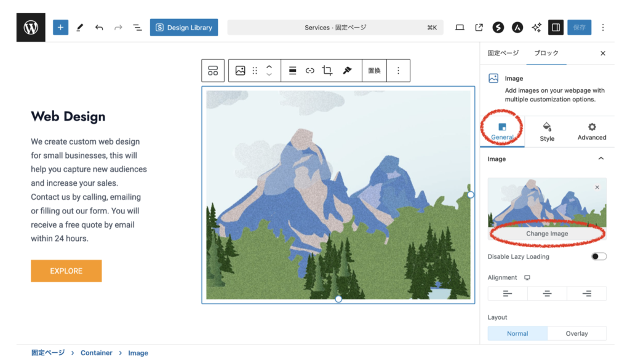Click the undo arrow icon
The image size is (630, 364).
99,28
